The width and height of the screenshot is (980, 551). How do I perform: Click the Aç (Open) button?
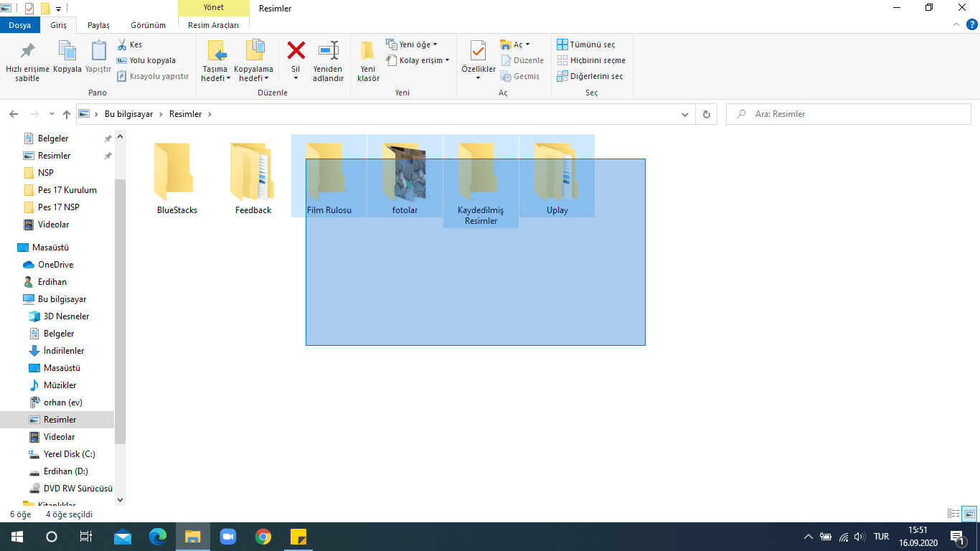515,44
